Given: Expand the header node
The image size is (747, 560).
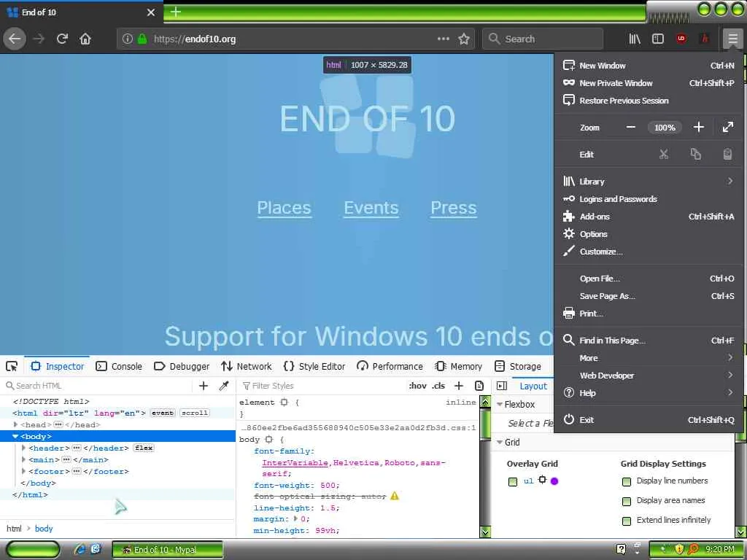Looking at the screenshot, I should click(x=23, y=448).
